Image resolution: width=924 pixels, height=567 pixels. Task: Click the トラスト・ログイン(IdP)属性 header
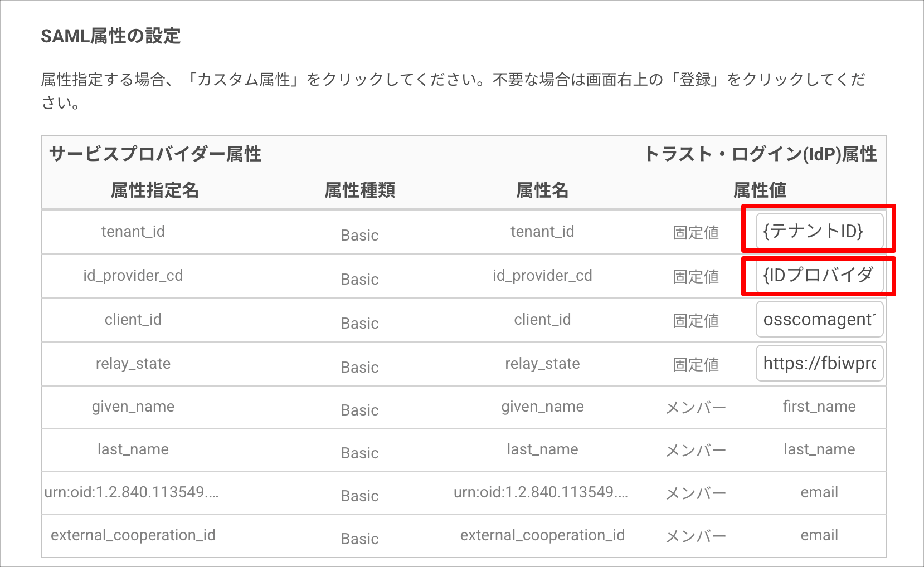[x=760, y=154]
